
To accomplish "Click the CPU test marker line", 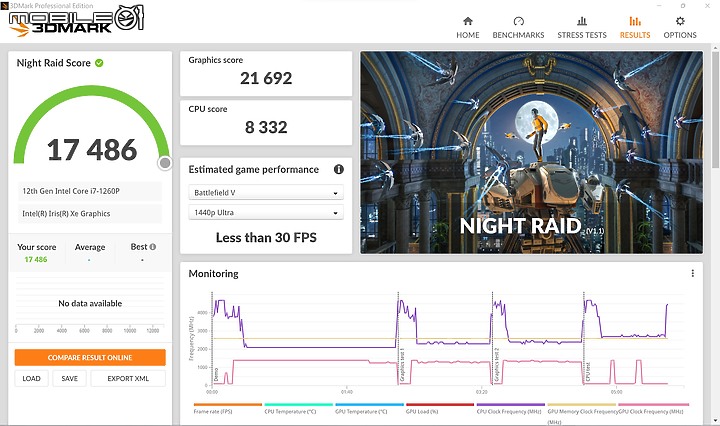I will click(x=584, y=338).
